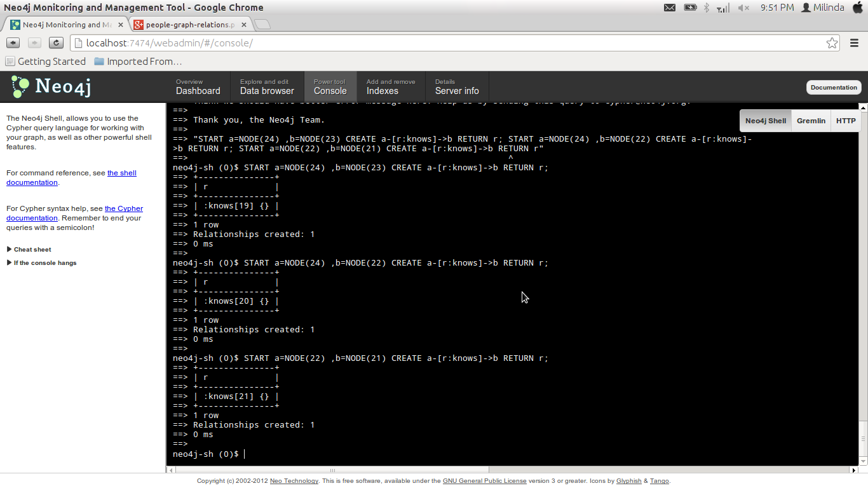Switch to the Dashboard overview tab

(x=198, y=86)
